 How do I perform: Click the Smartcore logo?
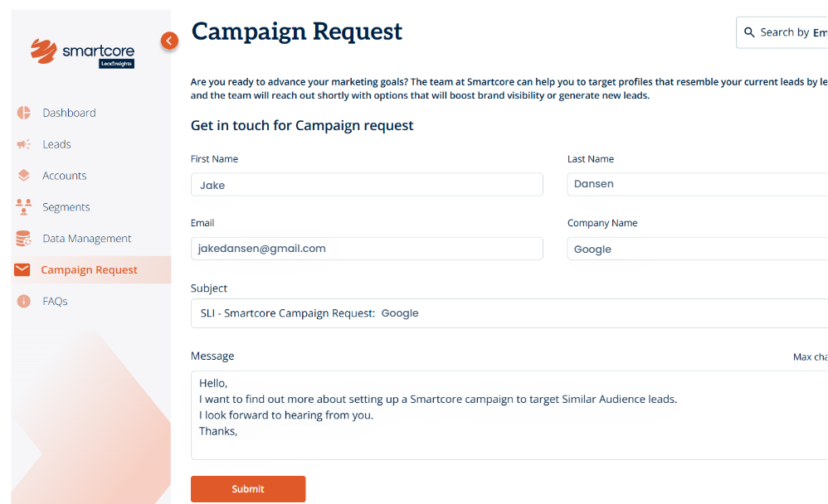[82, 52]
